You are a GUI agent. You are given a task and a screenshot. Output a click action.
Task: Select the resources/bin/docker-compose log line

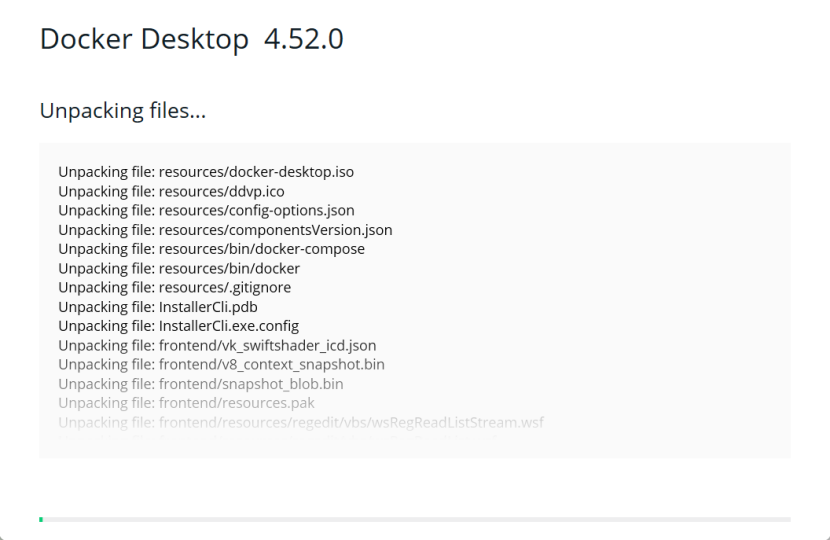212,249
